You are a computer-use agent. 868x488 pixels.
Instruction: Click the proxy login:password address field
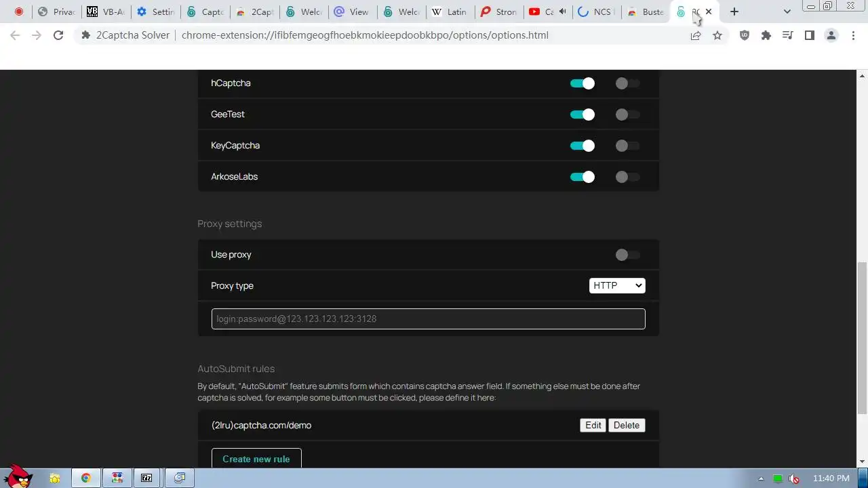[x=428, y=319]
